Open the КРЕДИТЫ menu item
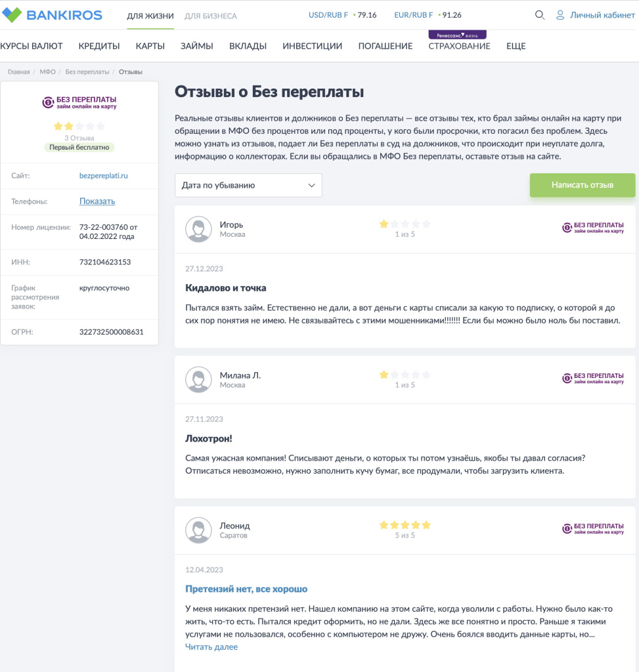 point(99,46)
